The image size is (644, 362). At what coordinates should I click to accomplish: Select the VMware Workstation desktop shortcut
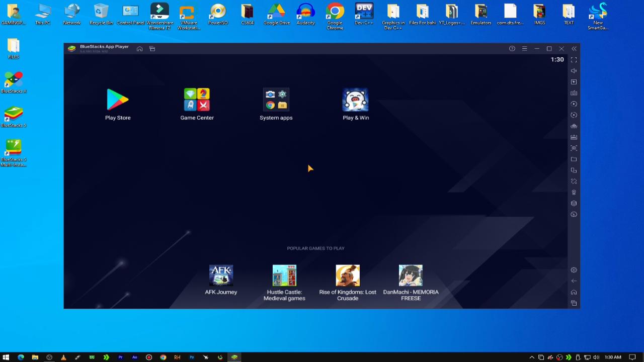coord(189,17)
